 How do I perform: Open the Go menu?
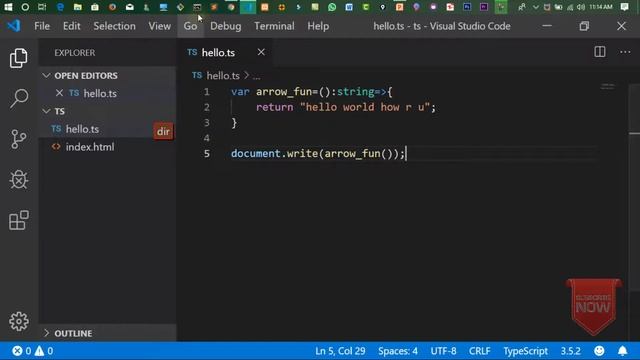190,26
